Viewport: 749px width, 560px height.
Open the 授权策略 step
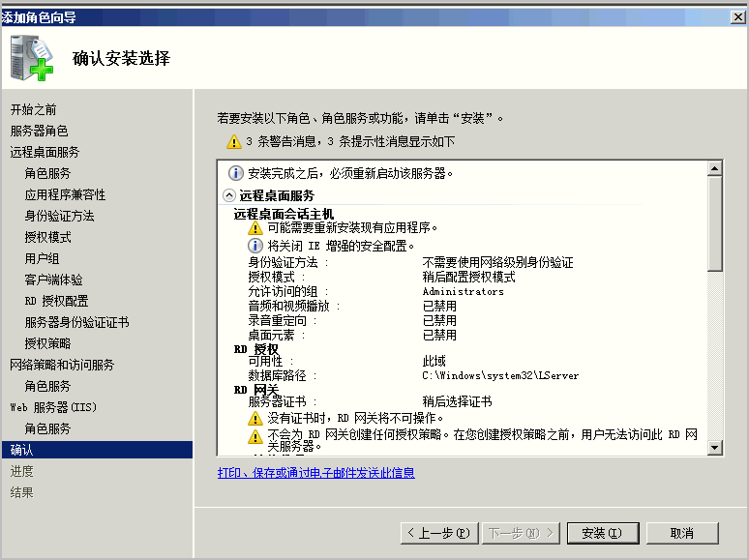coord(47,343)
